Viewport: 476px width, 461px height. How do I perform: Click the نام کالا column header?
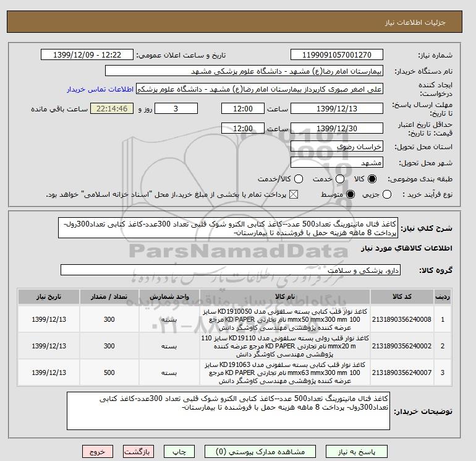pos(285,296)
